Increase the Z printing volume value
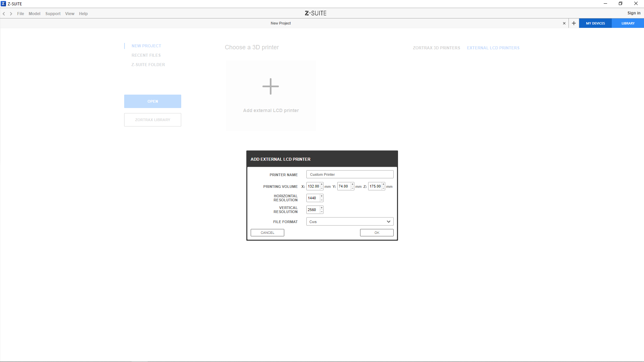Image resolution: width=644 pixels, height=362 pixels. (x=383, y=184)
